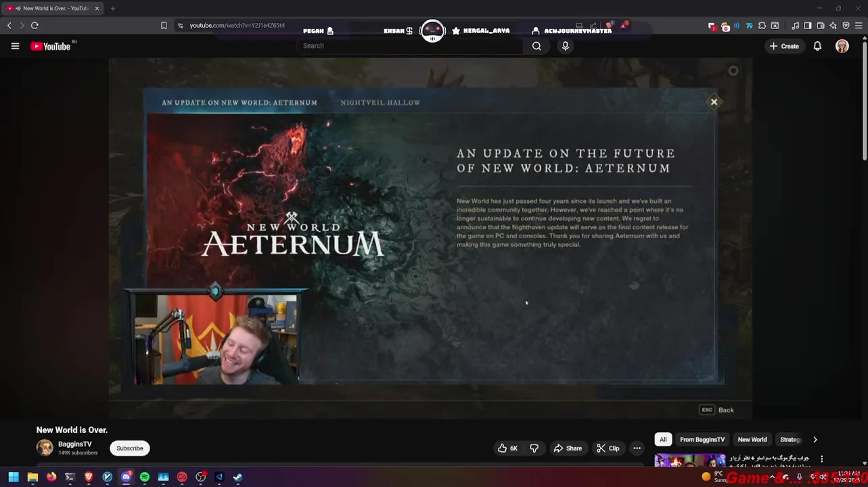Click the YouTube search magnifier button

536,46
